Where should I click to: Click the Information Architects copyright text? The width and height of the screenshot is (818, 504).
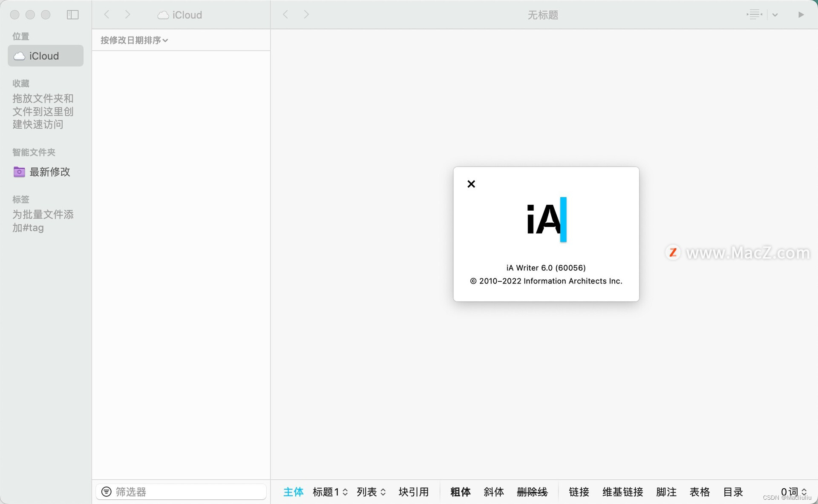(x=546, y=281)
